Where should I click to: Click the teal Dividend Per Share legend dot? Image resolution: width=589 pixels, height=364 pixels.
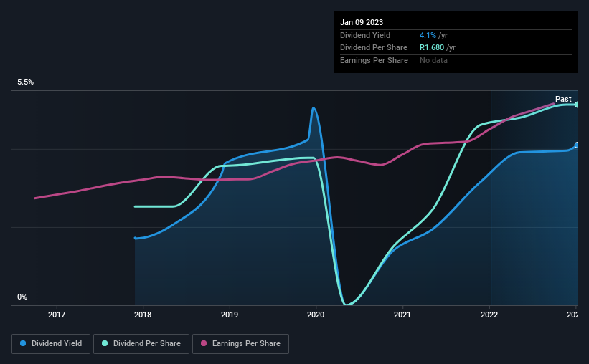click(105, 343)
